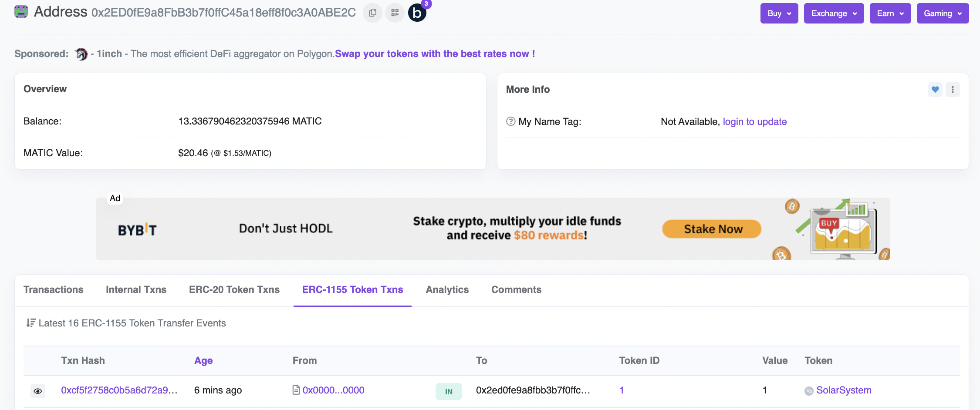Open the Gaming dropdown menu
This screenshot has width=980, height=410.
point(943,13)
